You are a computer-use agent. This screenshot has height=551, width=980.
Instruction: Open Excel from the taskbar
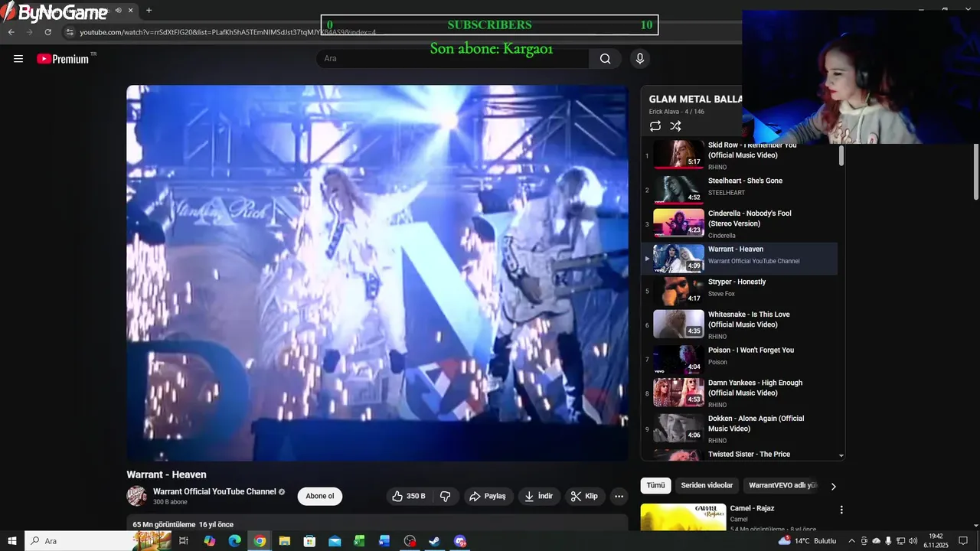pos(359,541)
